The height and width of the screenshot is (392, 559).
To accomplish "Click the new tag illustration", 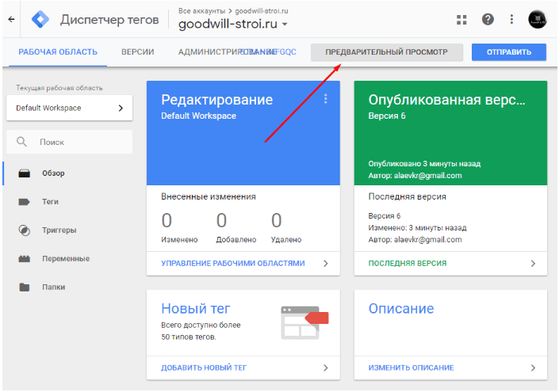I will 304,322.
